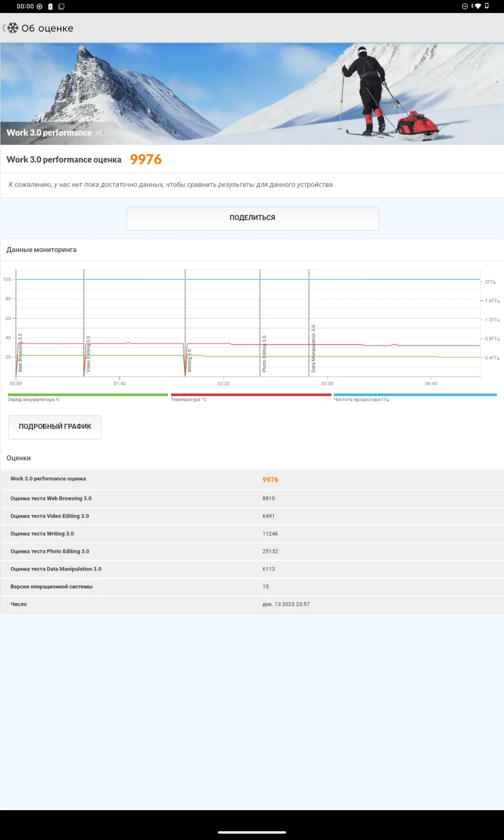Tap the settings gear icon in status bar

39,7
